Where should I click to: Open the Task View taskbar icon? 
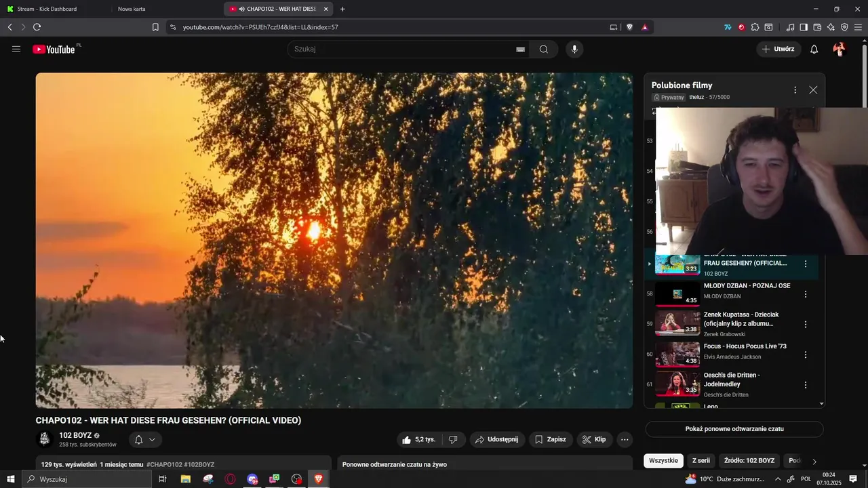pyautogui.click(x=163, y=479)
